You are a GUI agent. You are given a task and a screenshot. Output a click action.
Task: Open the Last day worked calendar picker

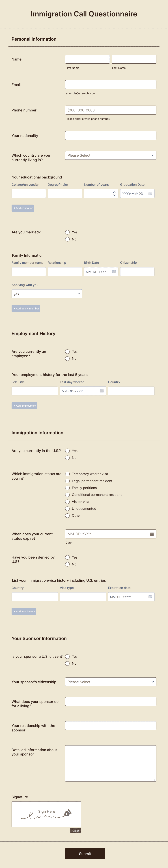102,391
